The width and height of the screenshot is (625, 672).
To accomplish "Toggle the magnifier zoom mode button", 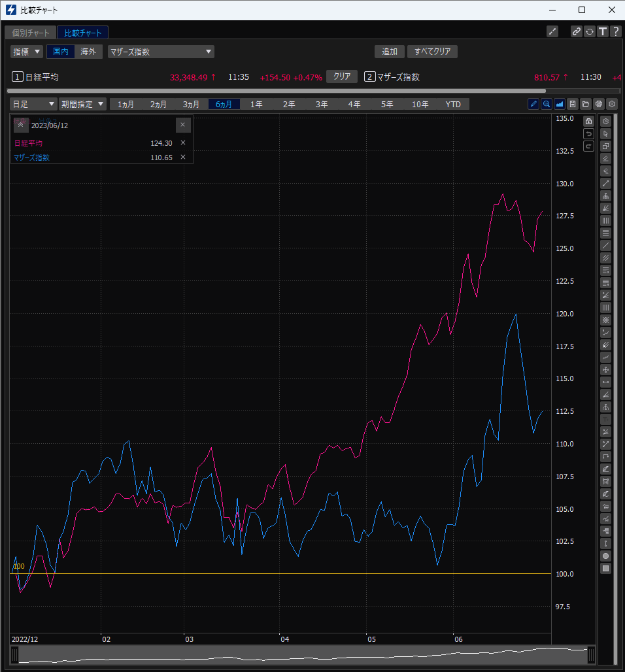I will (x=547, y=104).
